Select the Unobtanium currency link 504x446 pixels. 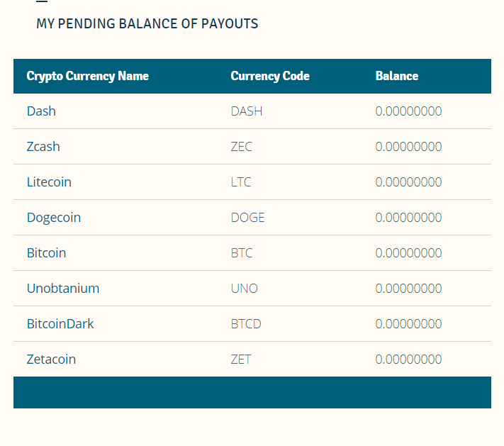tap(63, 289)
